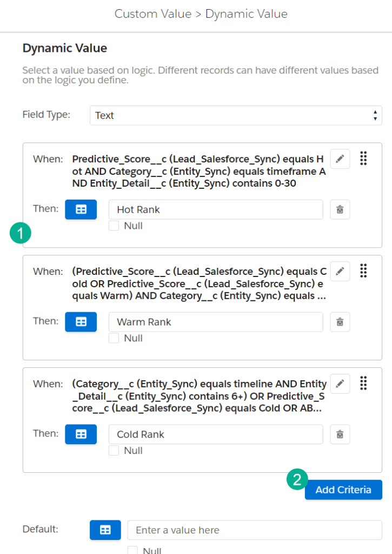The width and height of the screenshot is (392, 554).
Task: Open field picker for Cold Rank value
Action: pyautogui.click(x=81, y=434)
